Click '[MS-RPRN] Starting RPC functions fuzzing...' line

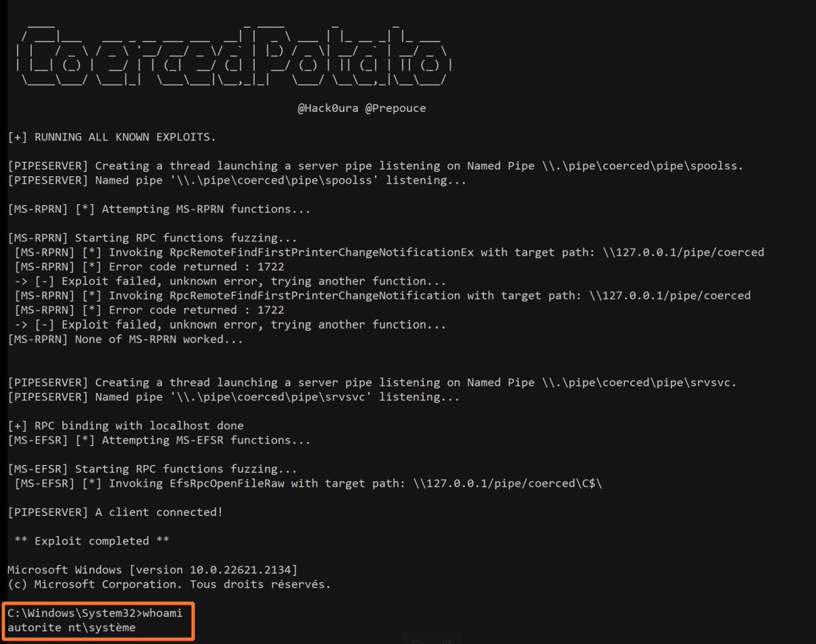152,238
